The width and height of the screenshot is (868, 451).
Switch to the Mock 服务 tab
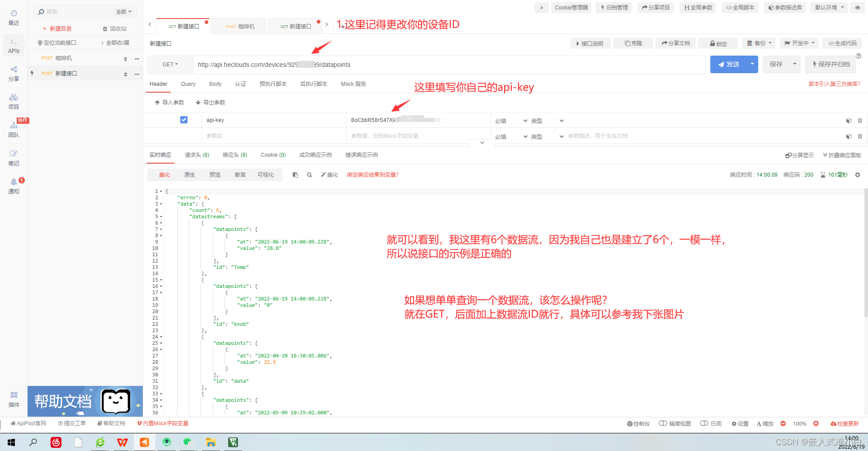click(x=353, y=84)
